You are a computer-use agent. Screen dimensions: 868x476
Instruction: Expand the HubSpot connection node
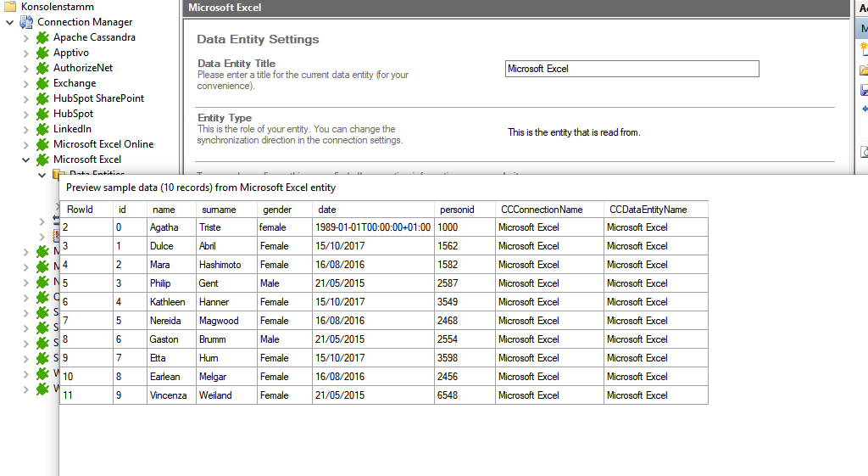tap(25, 114)
